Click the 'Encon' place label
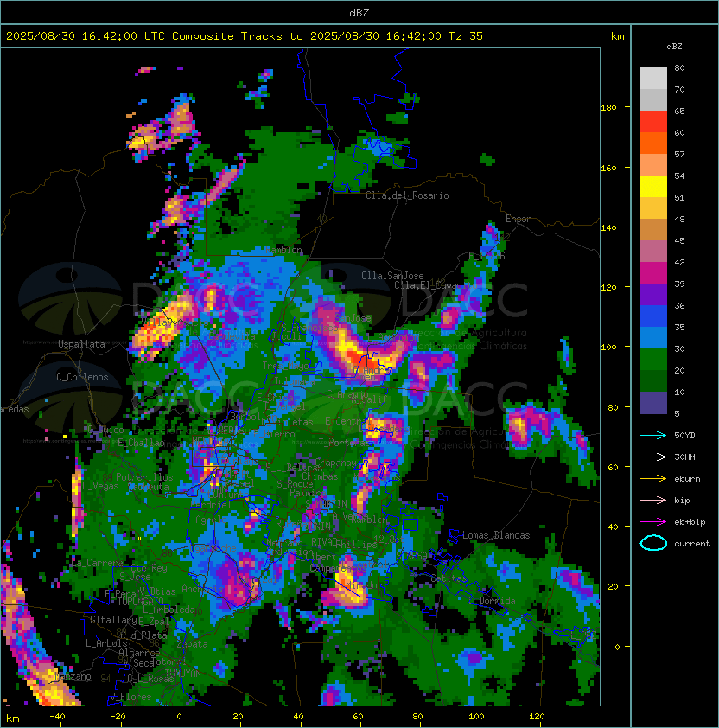Image resolution: width=719 pixels, height=728 pixels. [519, 219]
